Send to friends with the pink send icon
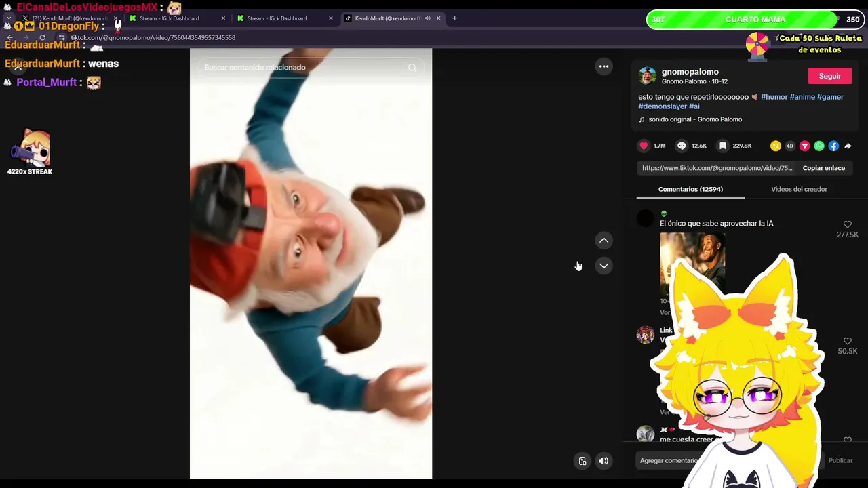This screenshot has width=868, height=488. [x=805, y=146]
